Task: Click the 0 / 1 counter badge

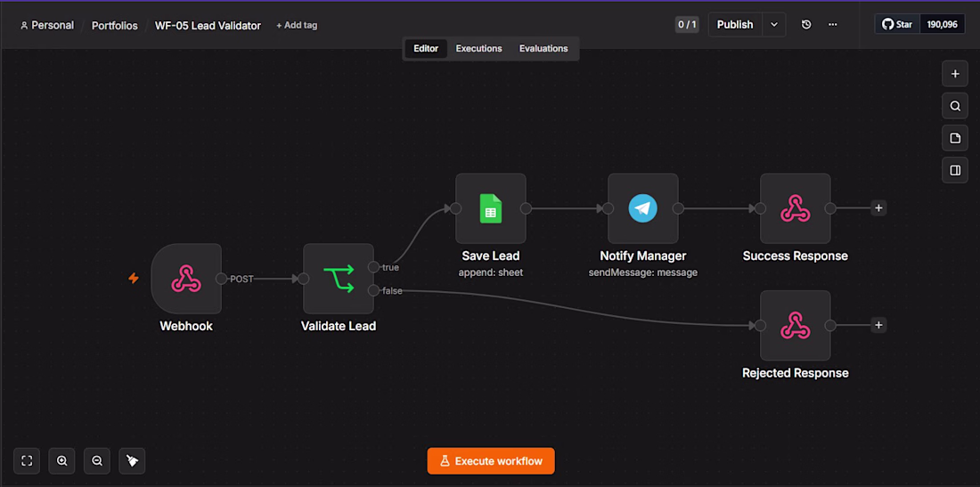Action: pos(687,25)
